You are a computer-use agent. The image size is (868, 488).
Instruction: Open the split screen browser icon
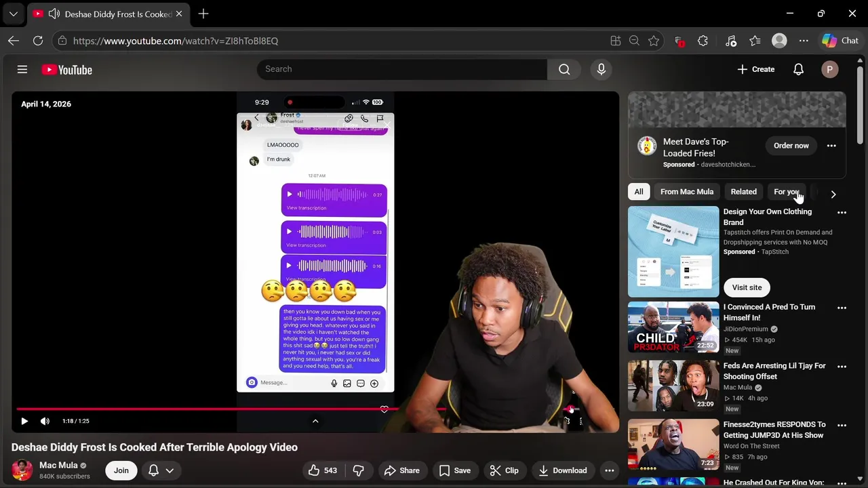(616, 41)
